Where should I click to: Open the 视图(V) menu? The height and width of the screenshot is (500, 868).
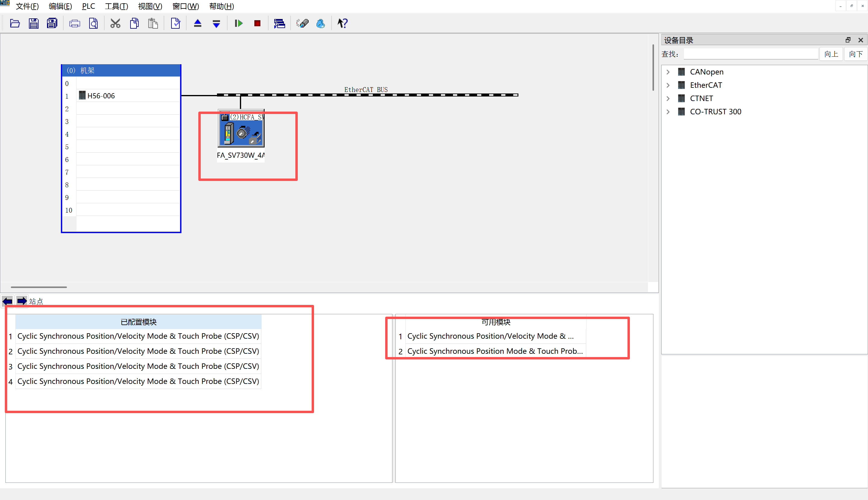150,6
